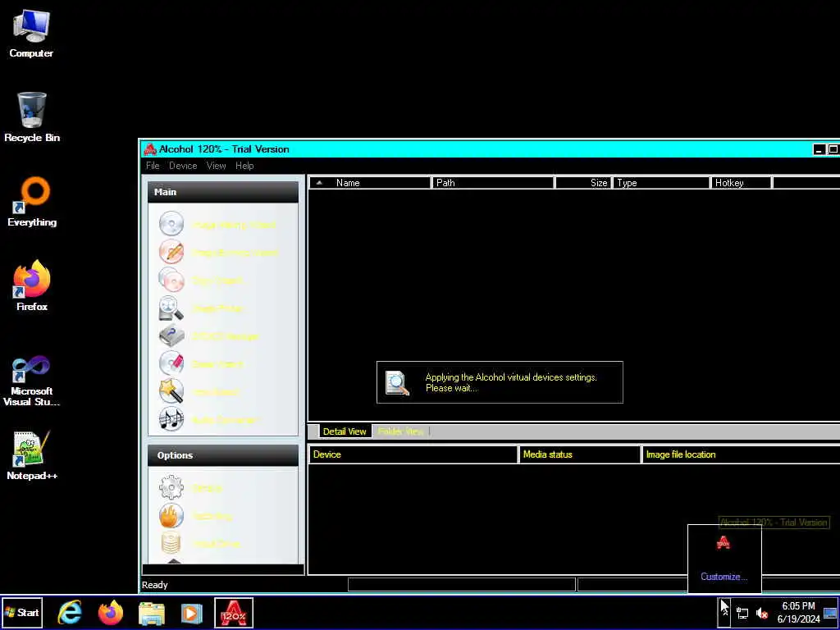840x630 pixels.
Task: Click the Image file location column header
Action: [741, 454]
